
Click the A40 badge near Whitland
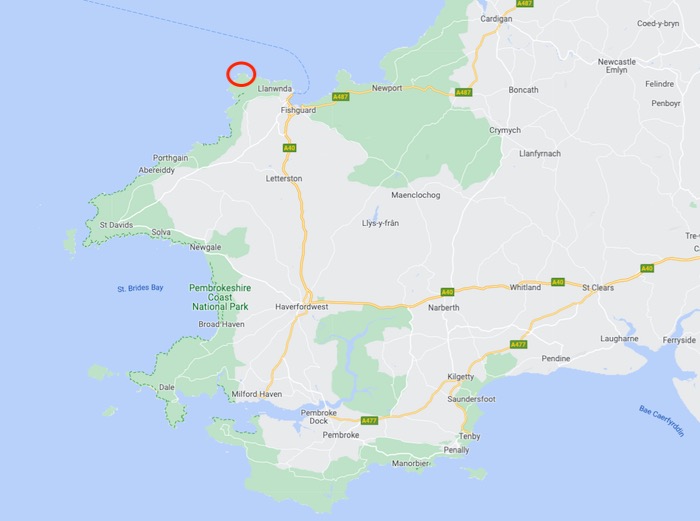point(558,282)
